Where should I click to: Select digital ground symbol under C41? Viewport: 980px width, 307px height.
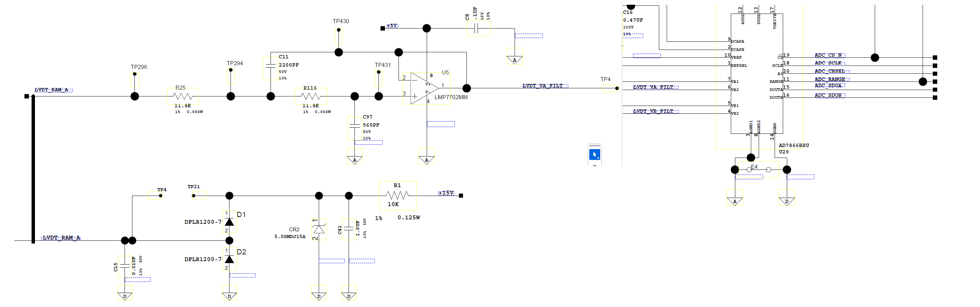tap(349, 296)
